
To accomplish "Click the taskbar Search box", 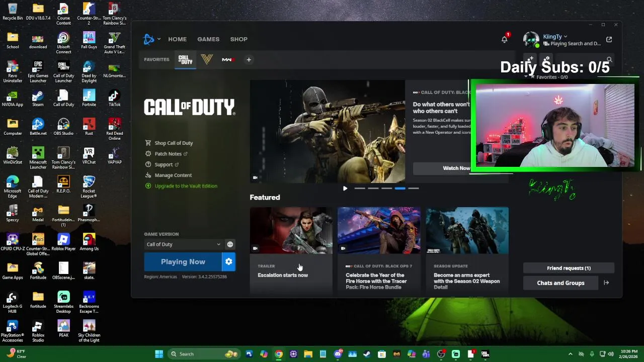I will coord(204,354).
